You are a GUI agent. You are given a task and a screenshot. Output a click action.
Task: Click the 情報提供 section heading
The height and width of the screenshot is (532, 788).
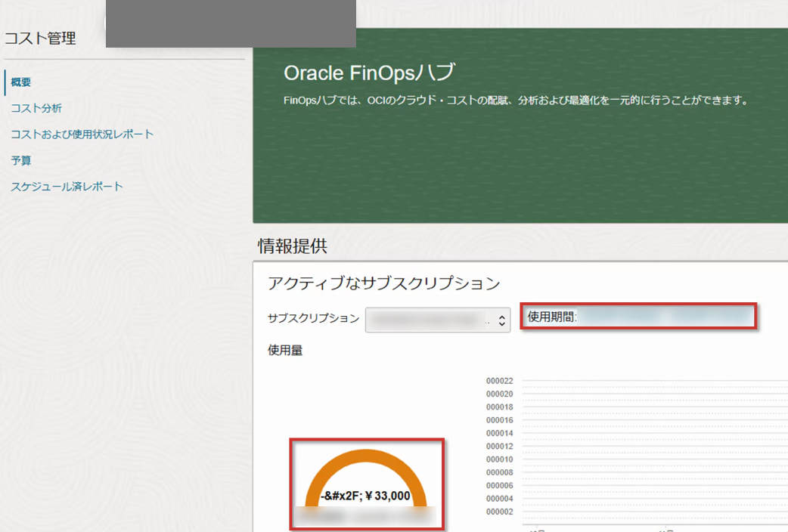(293, 246)
